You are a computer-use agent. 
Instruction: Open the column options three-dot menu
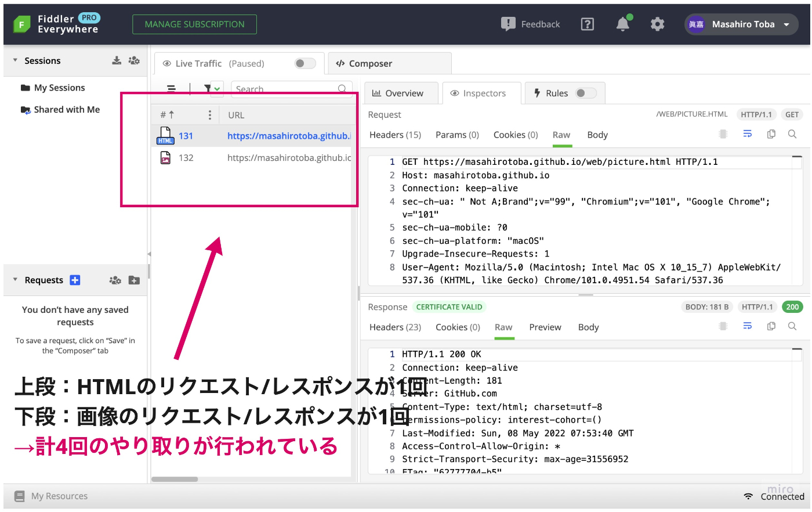coord(210,115)
